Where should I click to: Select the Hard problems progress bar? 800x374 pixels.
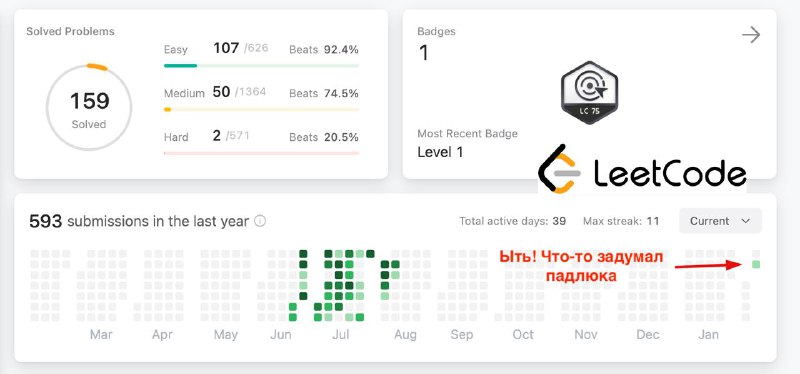coord(261,153)
